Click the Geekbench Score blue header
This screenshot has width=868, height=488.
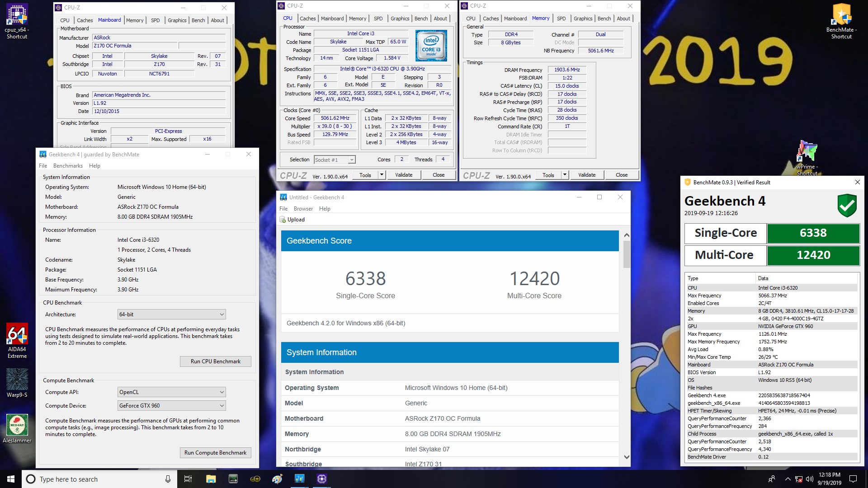[x=450, y=241]
